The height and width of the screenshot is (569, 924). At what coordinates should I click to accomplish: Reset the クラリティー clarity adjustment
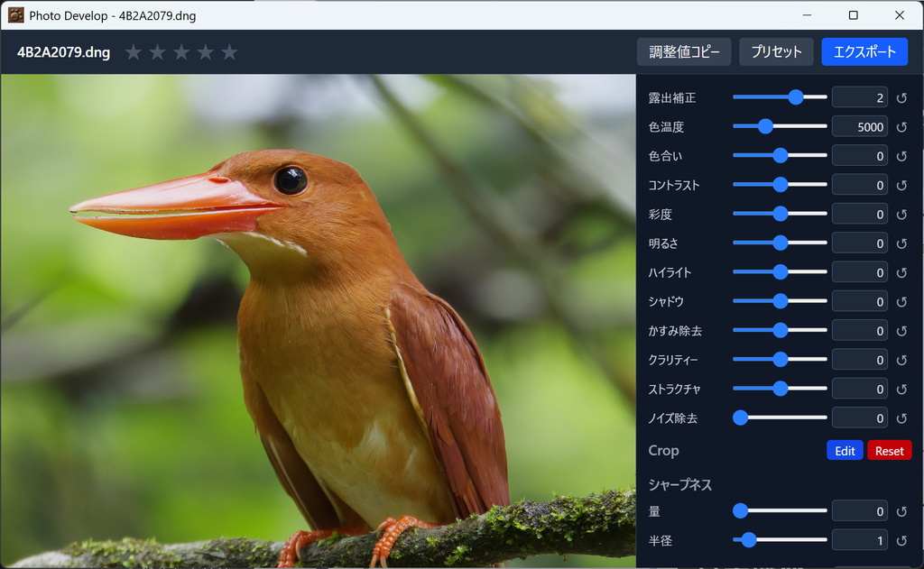click(901, 359)
